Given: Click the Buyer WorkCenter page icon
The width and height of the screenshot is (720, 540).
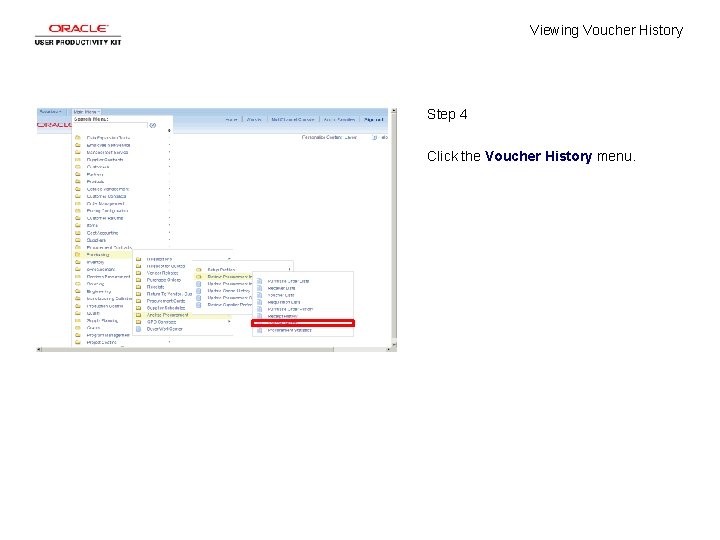Looking at the screenshot, I should point(138,329).
